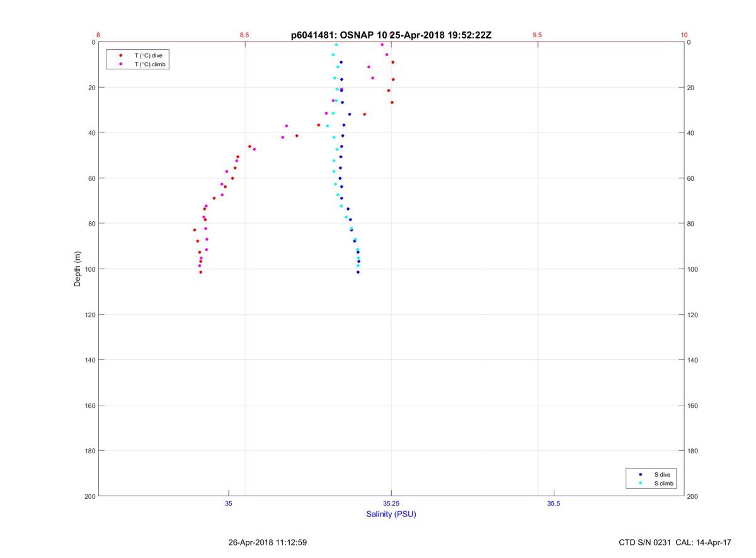Click the left depth axis tick 60
This screenshot has width=756, height=558.
(x=91, y=178)
